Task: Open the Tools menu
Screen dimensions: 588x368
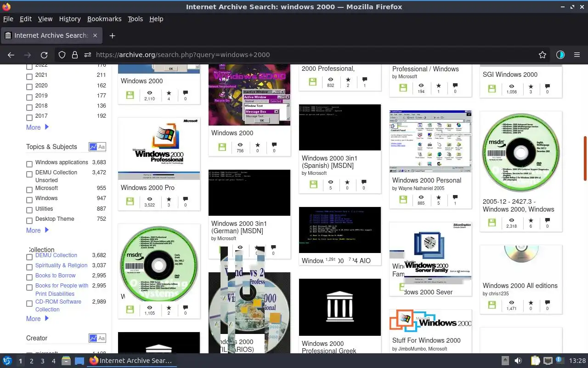Action: pyautogui.click(x=135, y=19)
